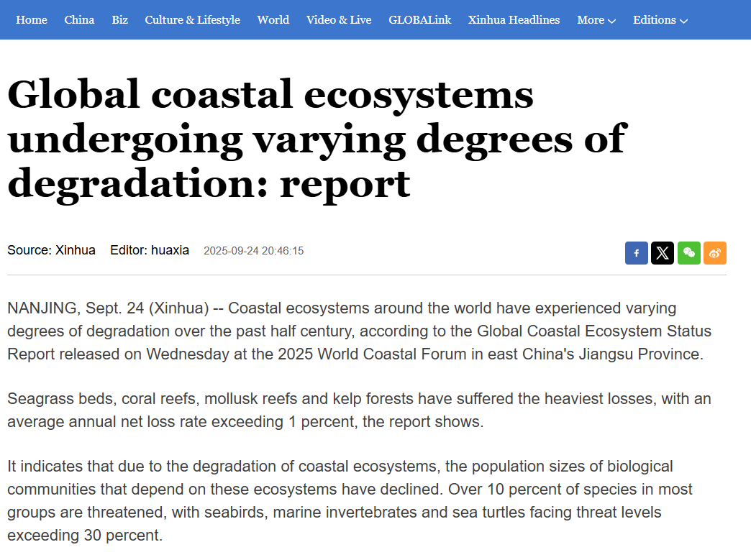Click the article headline text

tap(317, 139)
